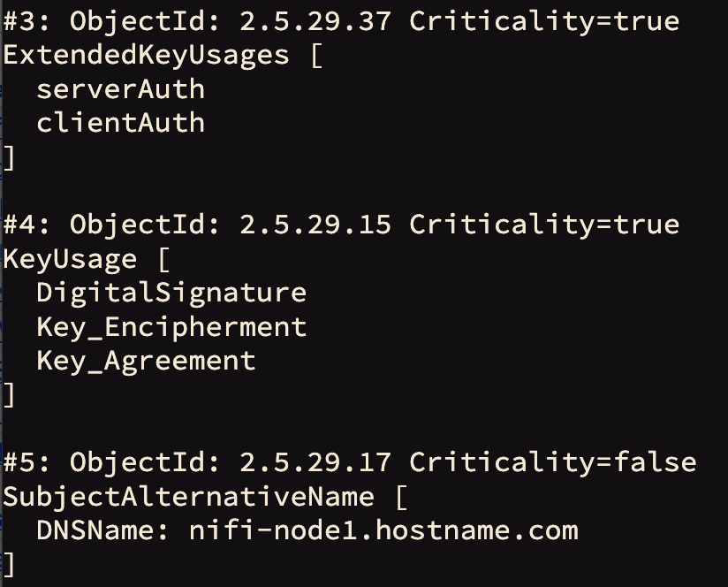The width and height of the screenshot is (728, 587).
Task: Click Criticality=true on the #3 line
Action: [544, 21]
